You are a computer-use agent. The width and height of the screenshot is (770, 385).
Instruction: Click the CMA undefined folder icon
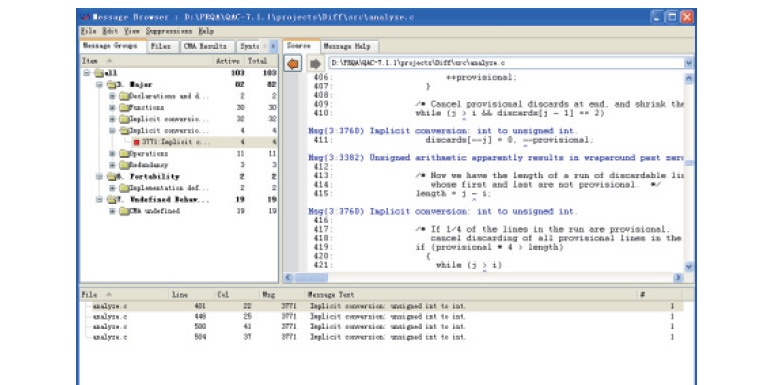[x=124, y=211]
